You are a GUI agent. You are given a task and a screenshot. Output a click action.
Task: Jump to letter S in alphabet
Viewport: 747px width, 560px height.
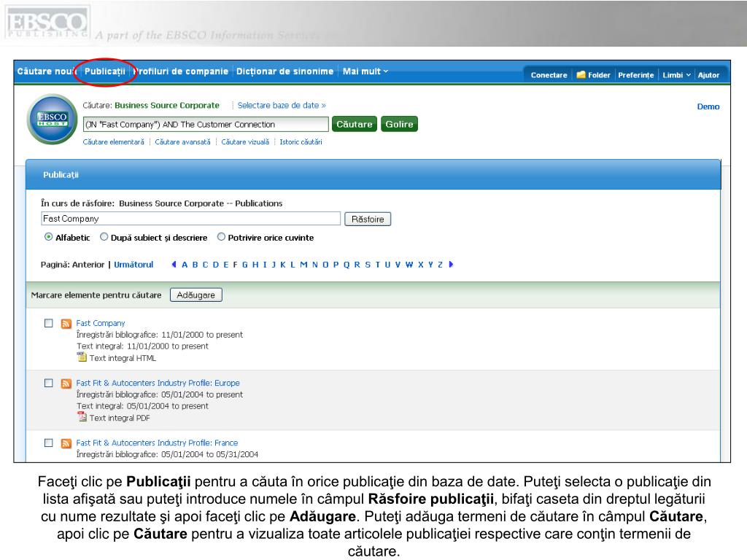368,264
